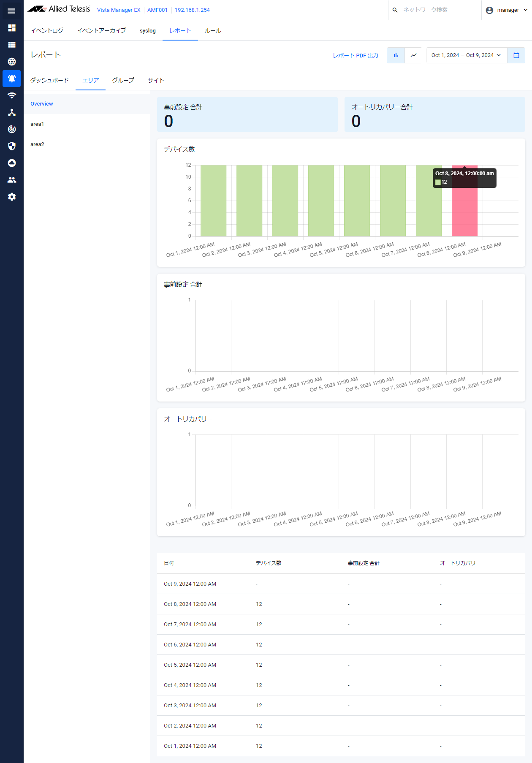Click the レポート PDF 出力 link
This screenshot has height=763, width=532.
[x=356, y=56]
